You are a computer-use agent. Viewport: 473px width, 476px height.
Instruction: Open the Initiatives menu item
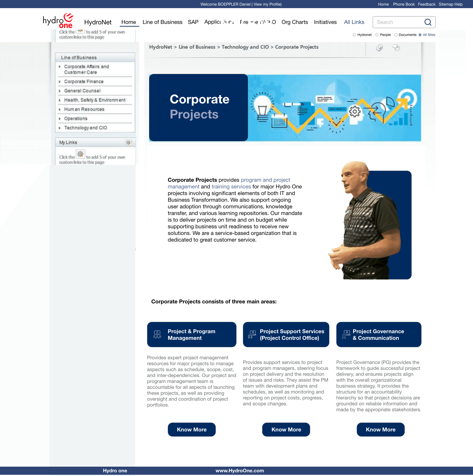tap(325, 22)
